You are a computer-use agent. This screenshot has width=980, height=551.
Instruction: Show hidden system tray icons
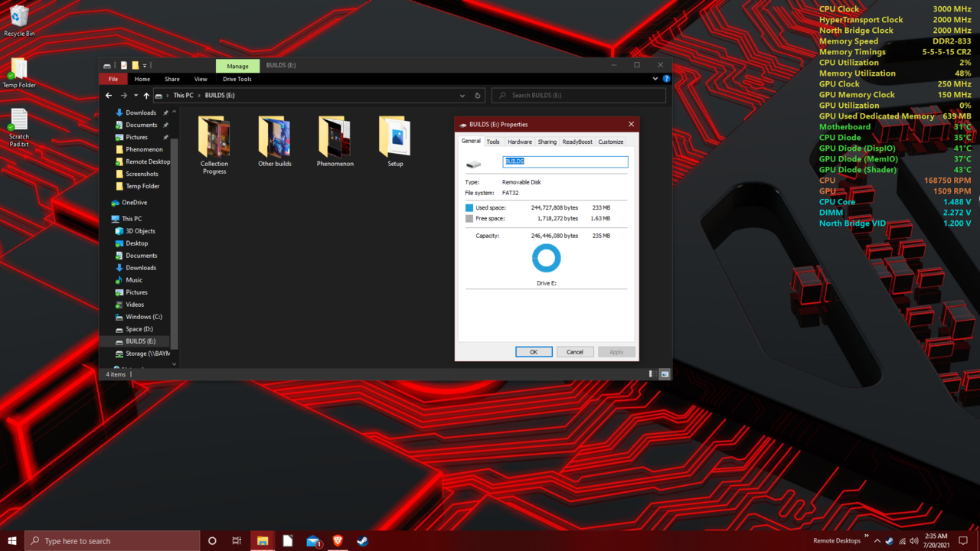[x=877, y=541]
